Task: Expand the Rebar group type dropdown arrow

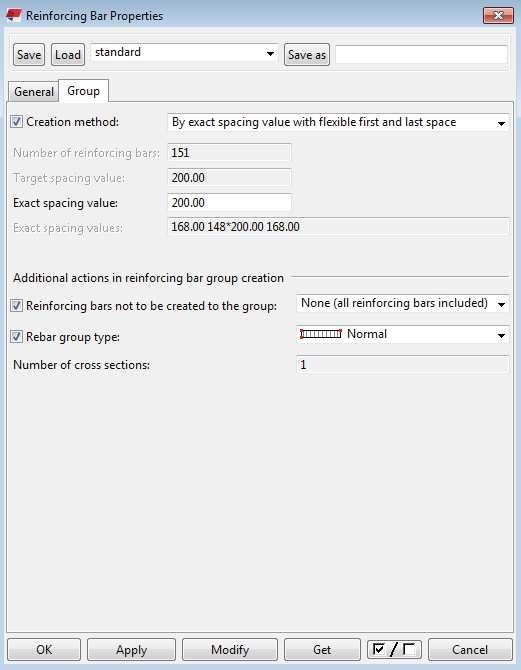Action: (501, 335)
